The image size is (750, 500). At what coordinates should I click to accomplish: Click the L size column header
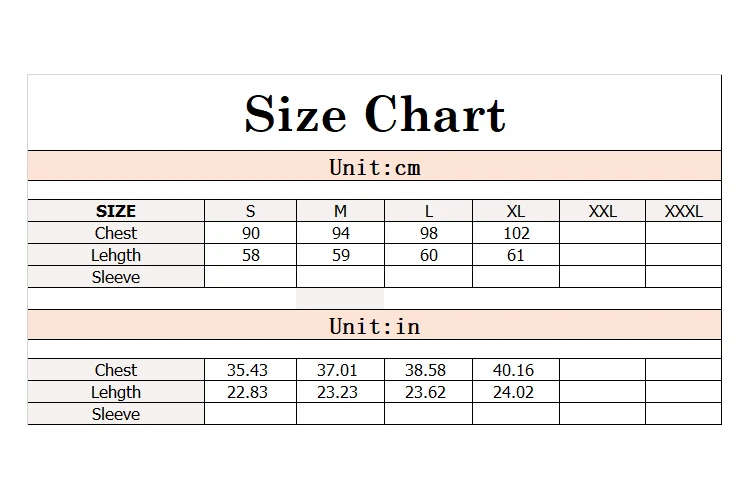point(429,211)
